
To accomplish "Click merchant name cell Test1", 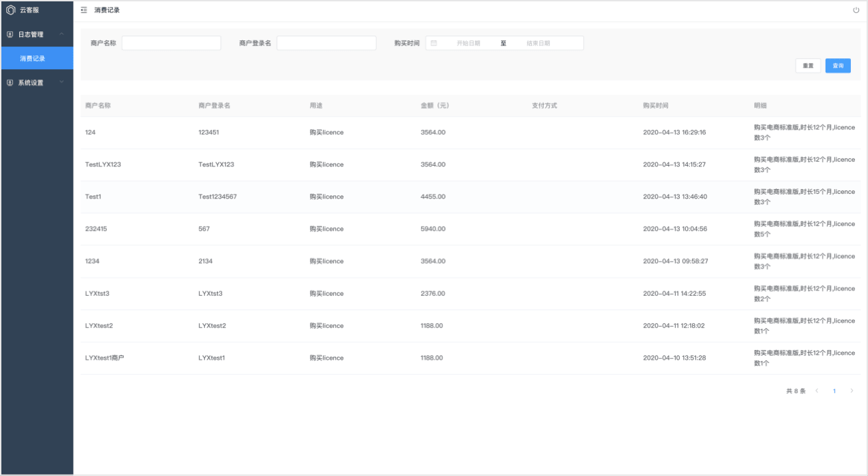I will tap(94, 197).
